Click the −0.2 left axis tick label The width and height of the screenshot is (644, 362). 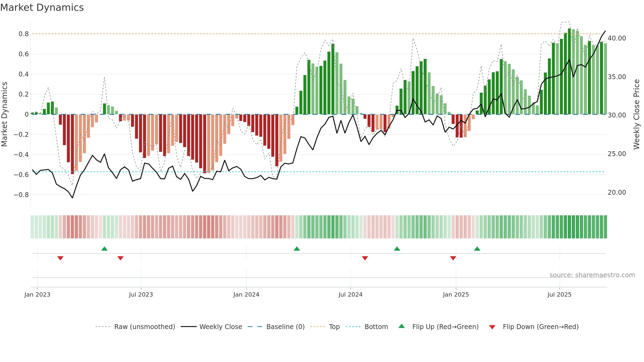coord(21,135)
